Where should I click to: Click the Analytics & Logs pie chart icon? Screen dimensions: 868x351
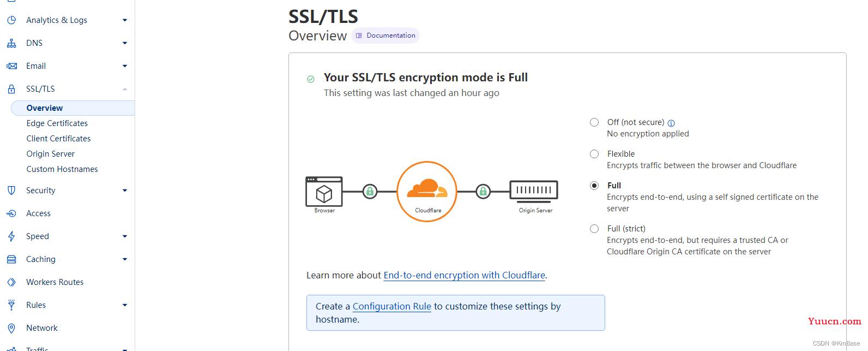coord(11,20)
